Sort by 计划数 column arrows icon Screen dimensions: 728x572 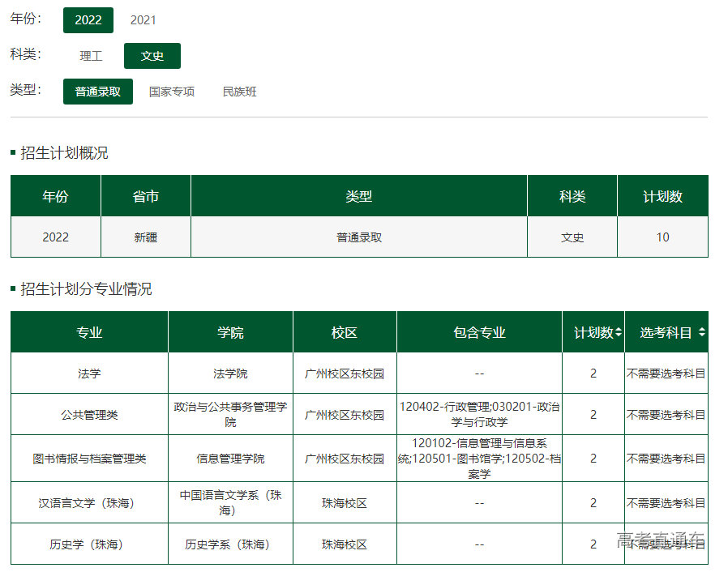pos(619,333)
